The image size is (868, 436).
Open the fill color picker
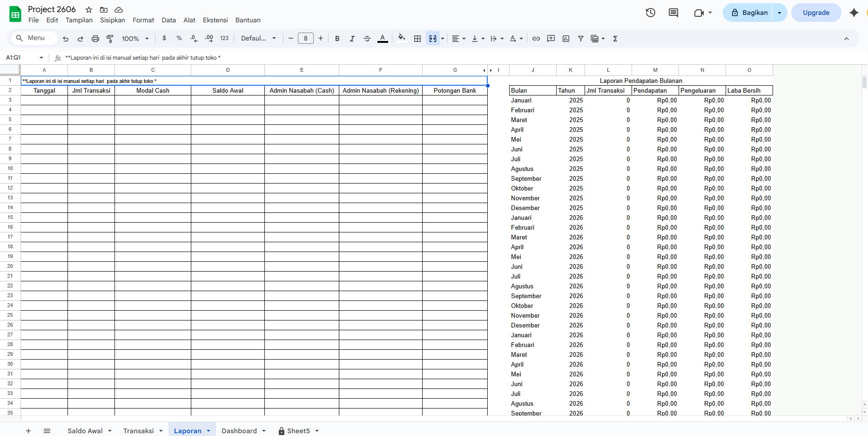click(x=401, y=39)
